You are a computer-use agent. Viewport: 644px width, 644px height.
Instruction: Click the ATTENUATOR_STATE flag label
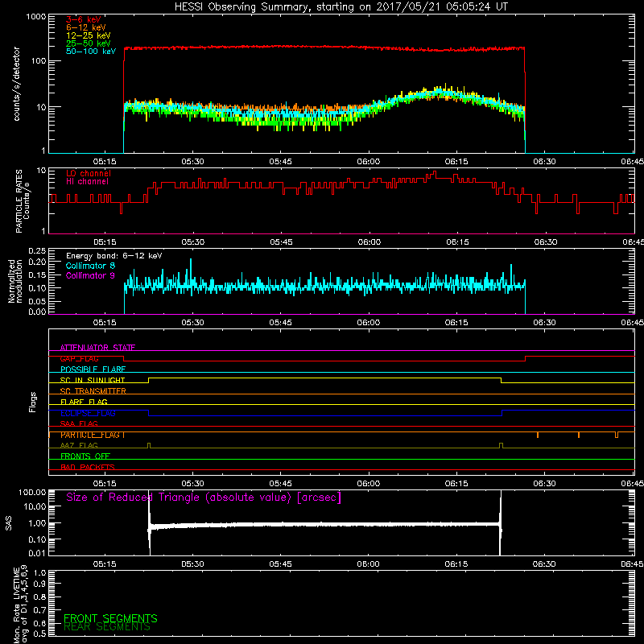click(97, 348)
